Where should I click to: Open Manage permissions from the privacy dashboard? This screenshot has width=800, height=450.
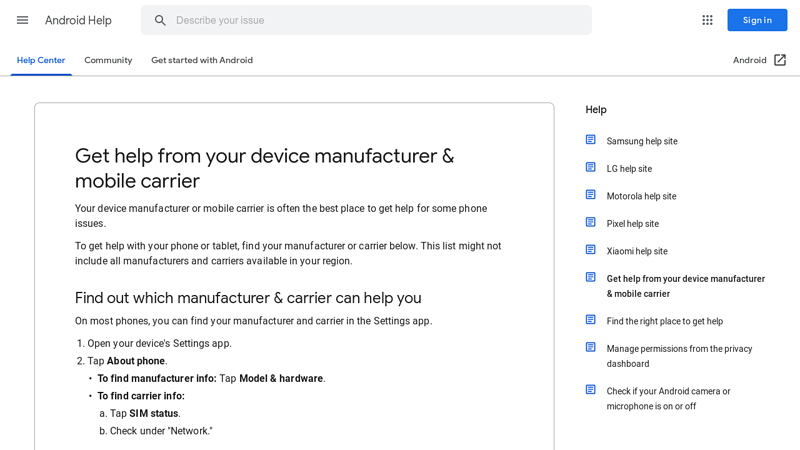(680, 356)
